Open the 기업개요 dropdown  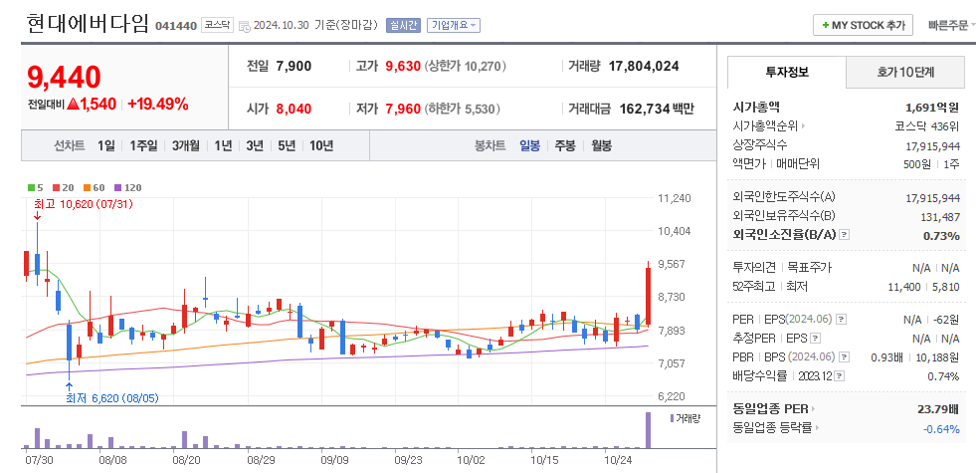click(453, 25)
